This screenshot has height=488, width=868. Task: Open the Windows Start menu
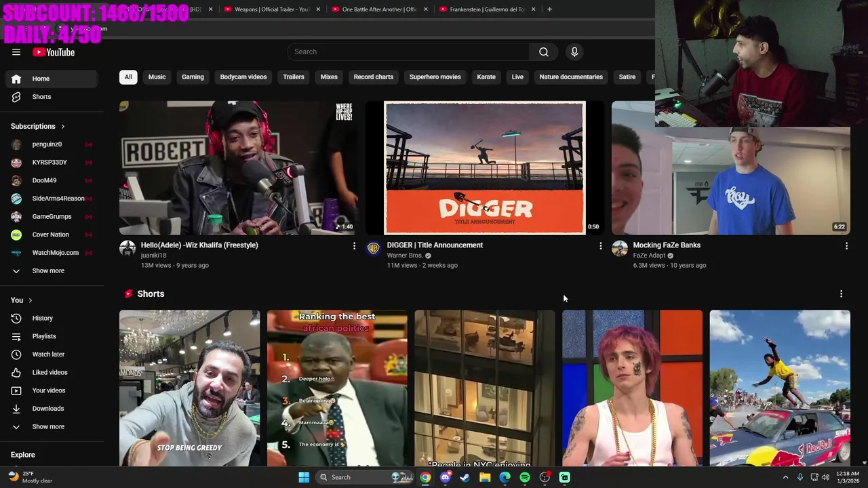(304, 477)
